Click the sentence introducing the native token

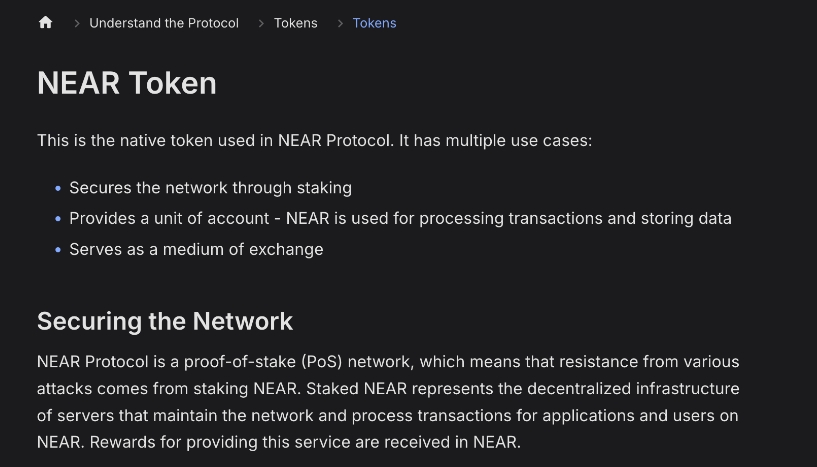(x=315, y=140)
